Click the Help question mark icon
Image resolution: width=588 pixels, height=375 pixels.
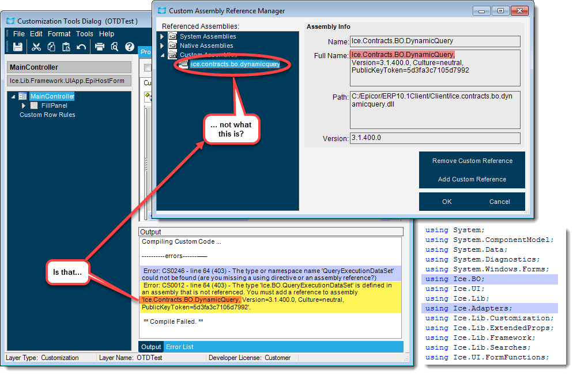pos(129,47)
